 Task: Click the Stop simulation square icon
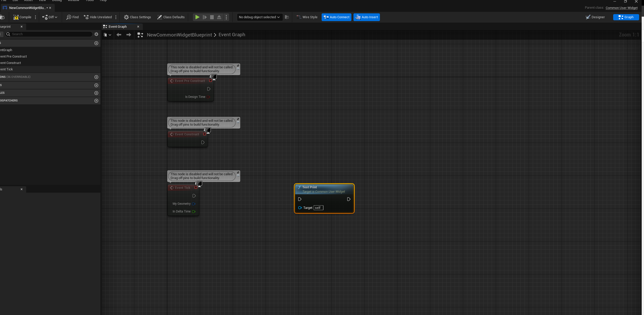click(212, 17)
